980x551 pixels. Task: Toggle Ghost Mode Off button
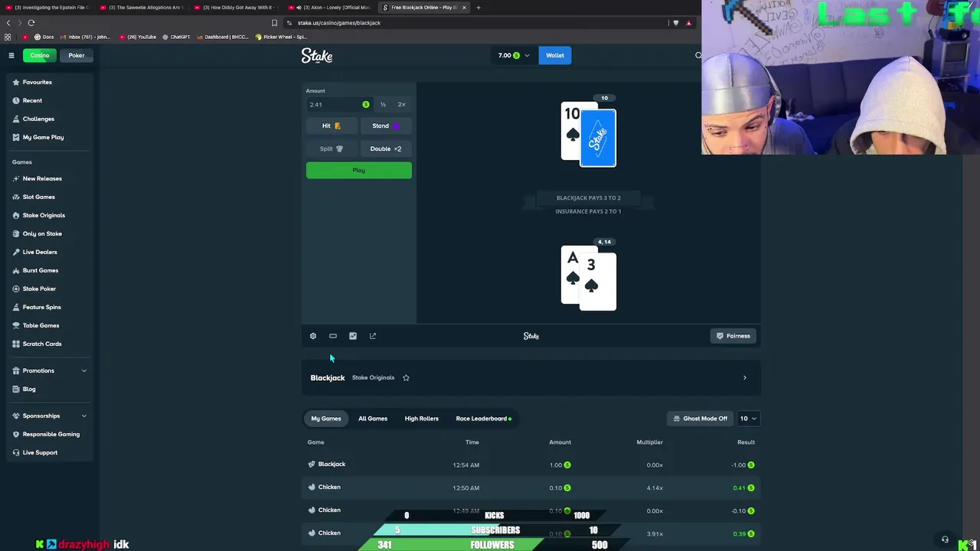(x=701, y=419)
